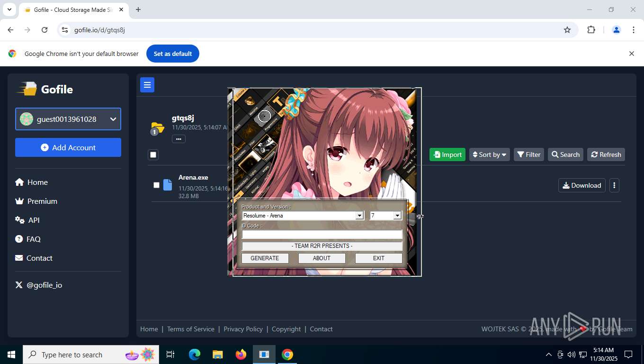Click the Search button
Screen dimensions: 644x364
tap(566, 155)
